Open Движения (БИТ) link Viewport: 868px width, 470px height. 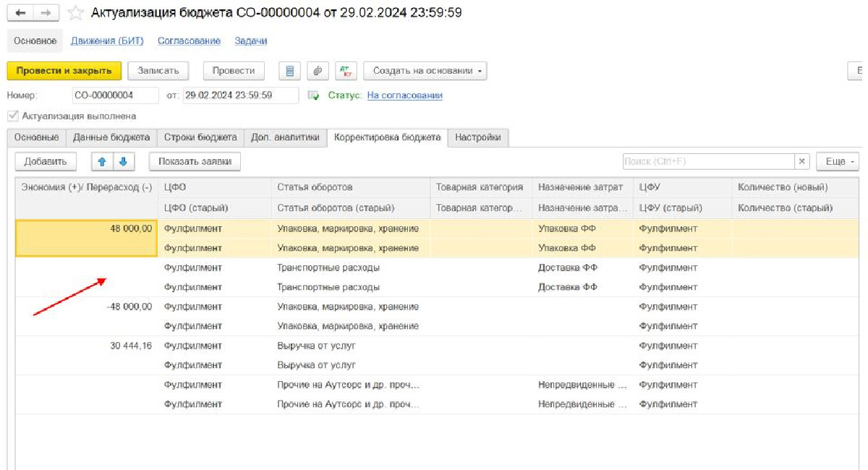coord(107,41)
